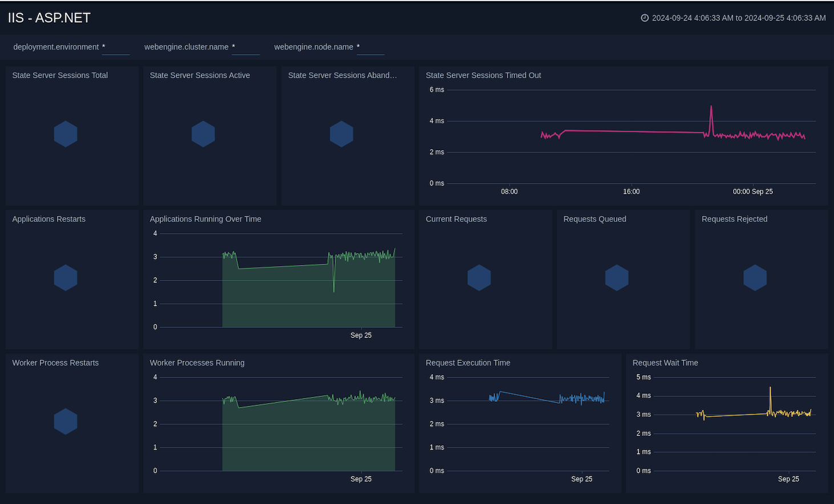Click hexagon icon in State Server Sessions Total

(66, 134)
